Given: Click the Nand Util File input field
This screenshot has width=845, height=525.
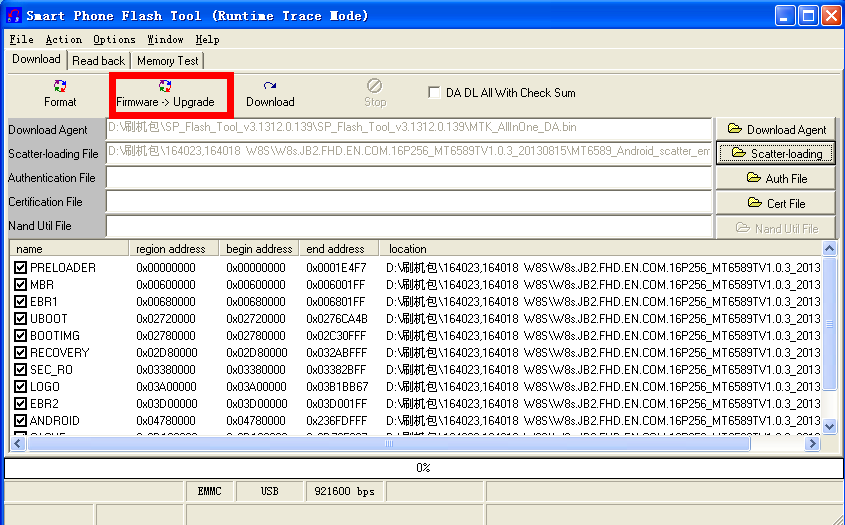Looking at the screenshot, I should [409, 226].
